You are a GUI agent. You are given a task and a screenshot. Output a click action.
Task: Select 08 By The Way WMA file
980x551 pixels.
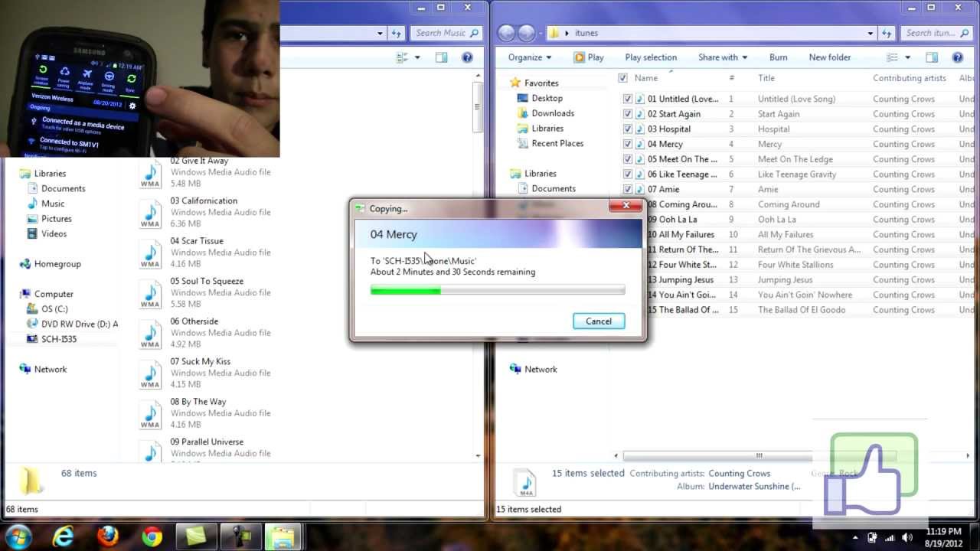coord(204,413)
